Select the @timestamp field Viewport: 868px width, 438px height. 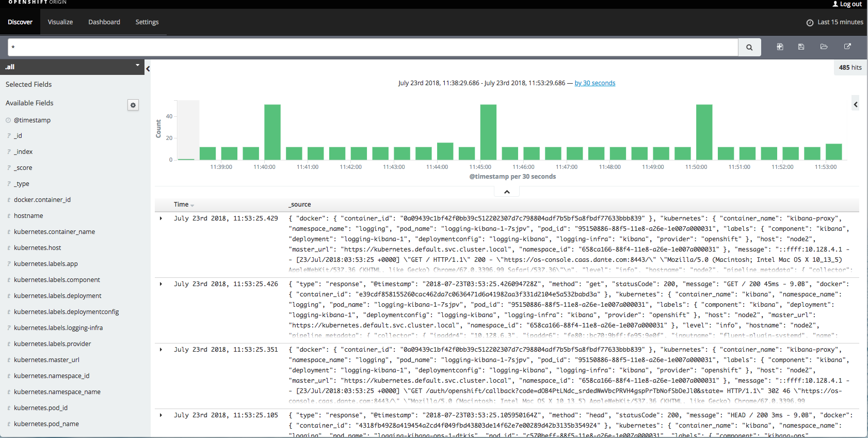pyautogui.click(x=32, y=120)
